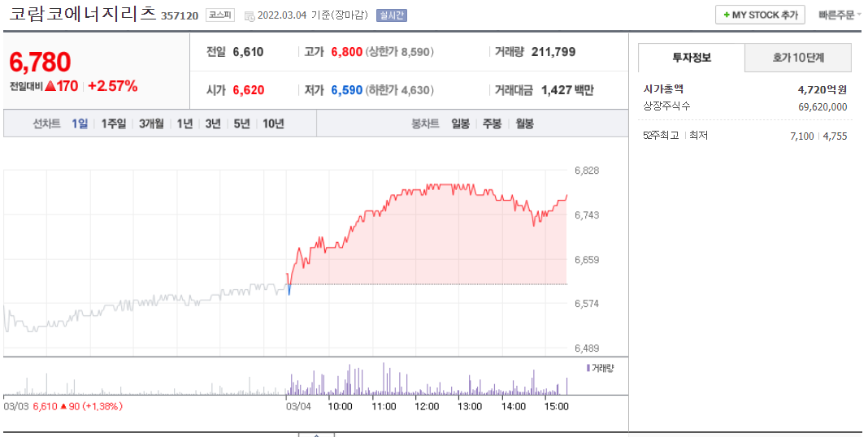Screen dimensions: 868x437
Task: Switch to 일봉 candlestick chart
Action: tap(460, 123)
